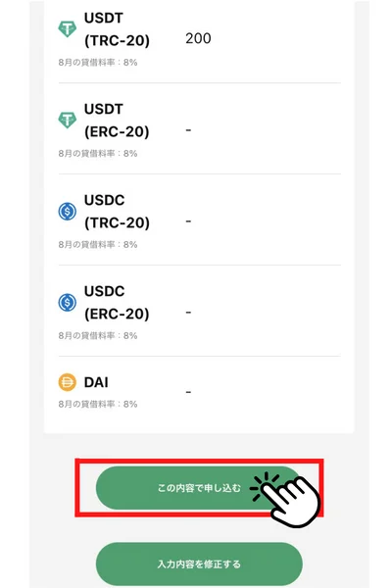Select the DAI label text
Image resolution: width=392 pixels, height=588 pixels.
96,382
